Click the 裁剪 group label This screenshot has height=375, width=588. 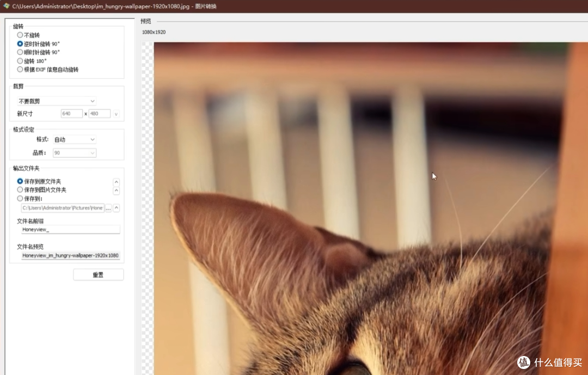(x=18, y=86)
